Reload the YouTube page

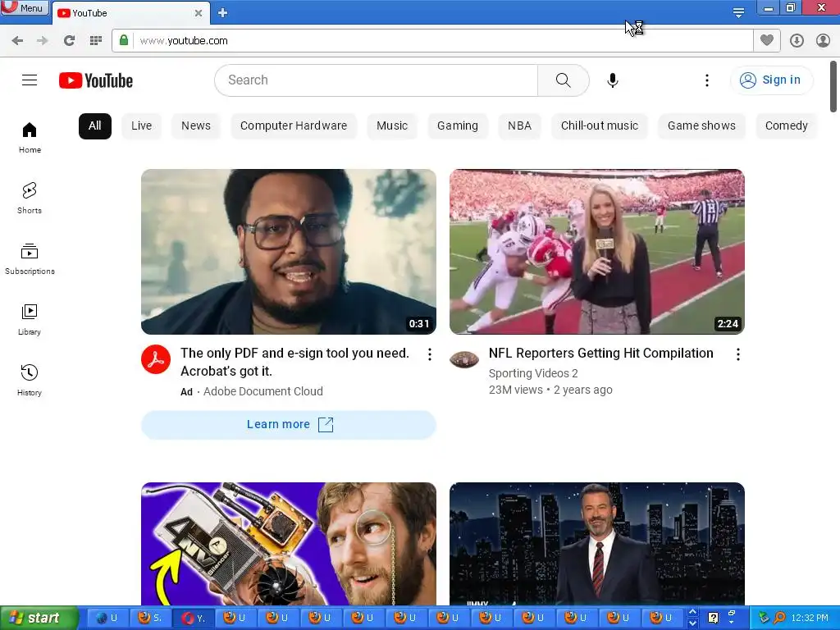tap(69, 41)
